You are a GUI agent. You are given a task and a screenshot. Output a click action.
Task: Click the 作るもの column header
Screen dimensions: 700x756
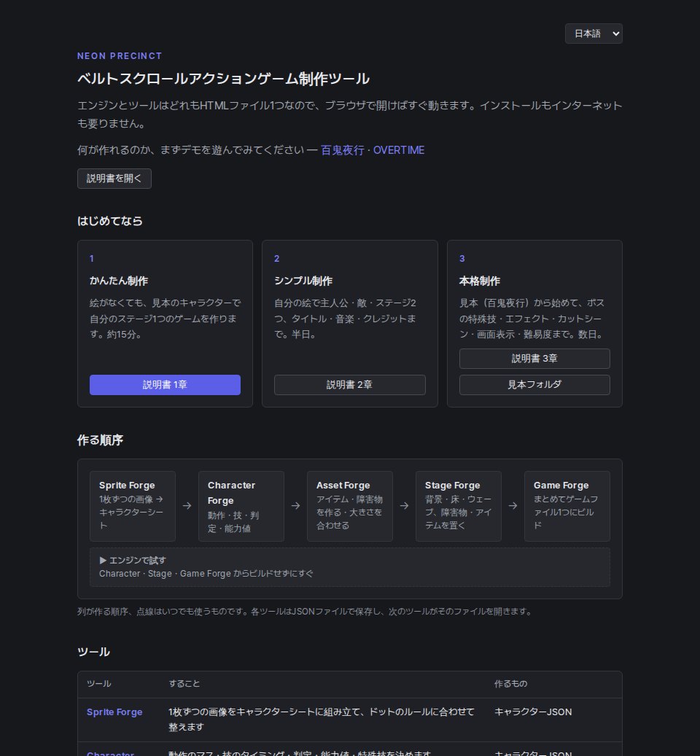[x=510, y=684]
